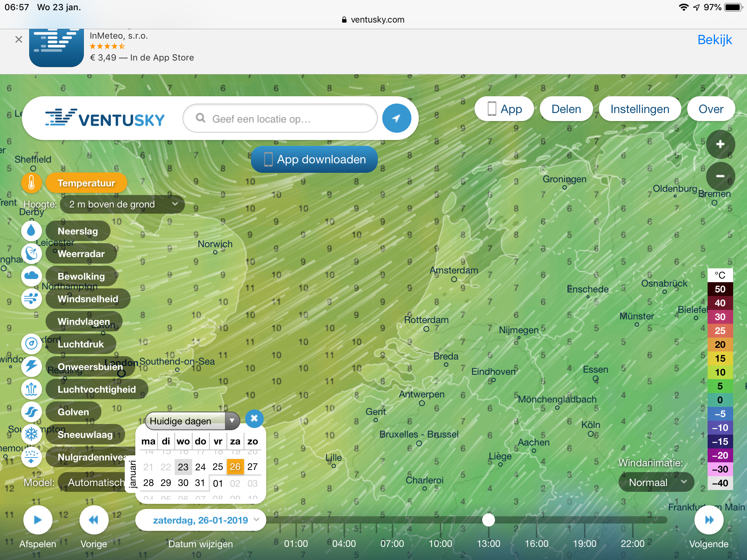Viewport: 747px width, 560px height.
Task: Select day 26 highlighted in calendar
Action: [235, 467]
